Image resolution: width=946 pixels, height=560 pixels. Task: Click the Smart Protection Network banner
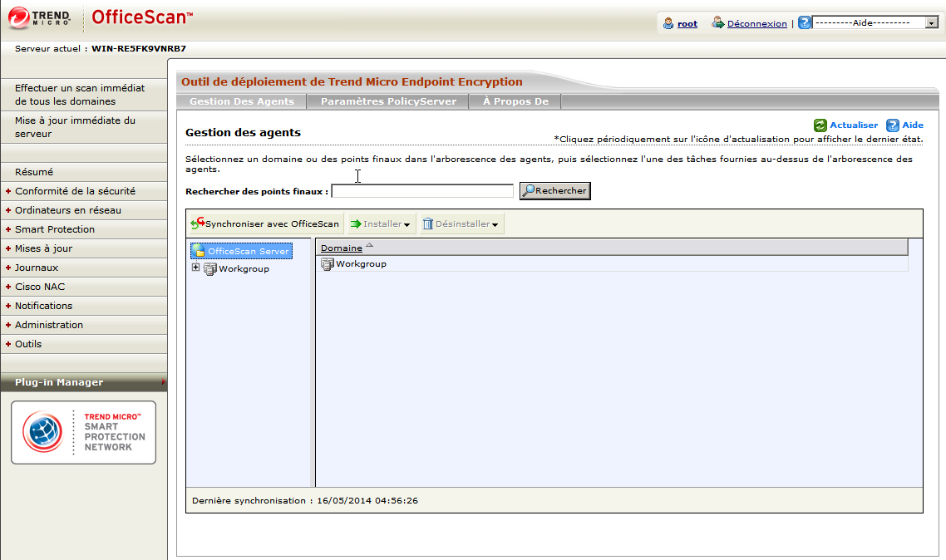[83, 432]
